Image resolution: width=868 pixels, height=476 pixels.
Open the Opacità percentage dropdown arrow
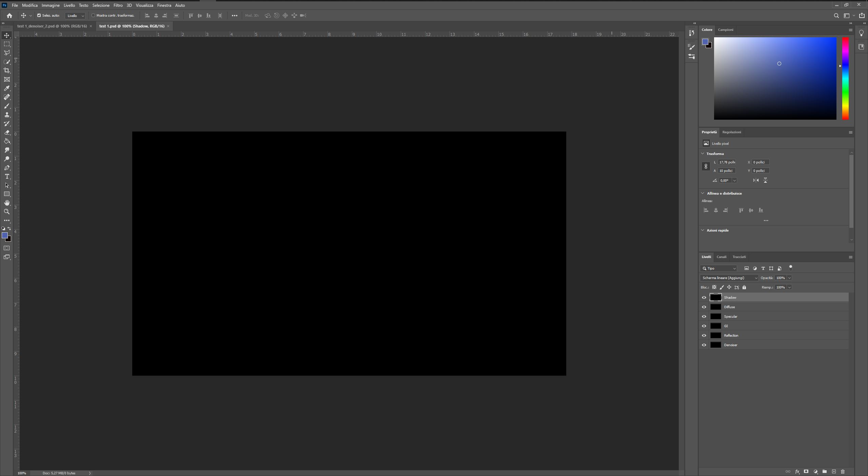pos(789,278)
